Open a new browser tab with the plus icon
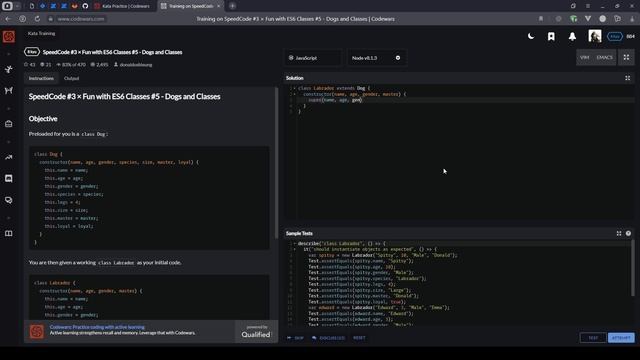This screenshot has width=640, height=360. click(x=232, y=6)
